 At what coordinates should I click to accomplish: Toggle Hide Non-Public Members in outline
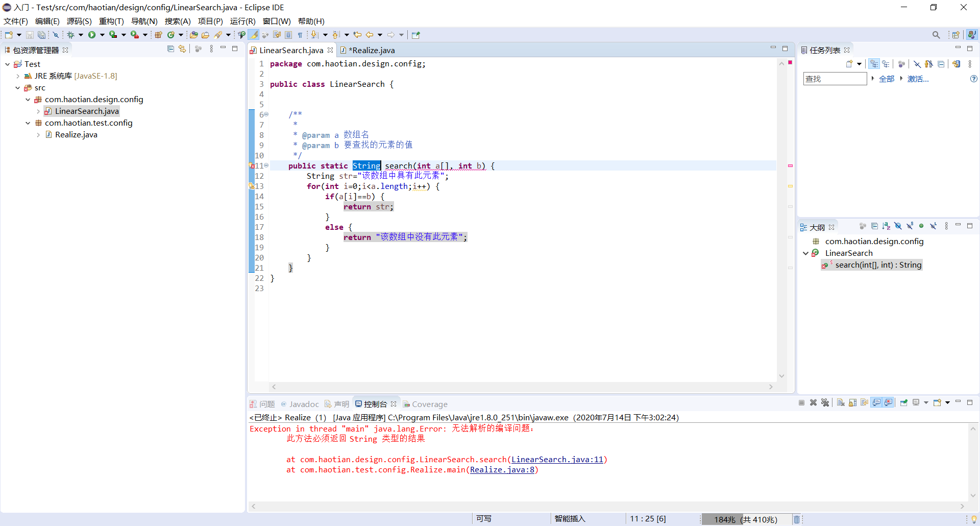[x=921, y=226]
